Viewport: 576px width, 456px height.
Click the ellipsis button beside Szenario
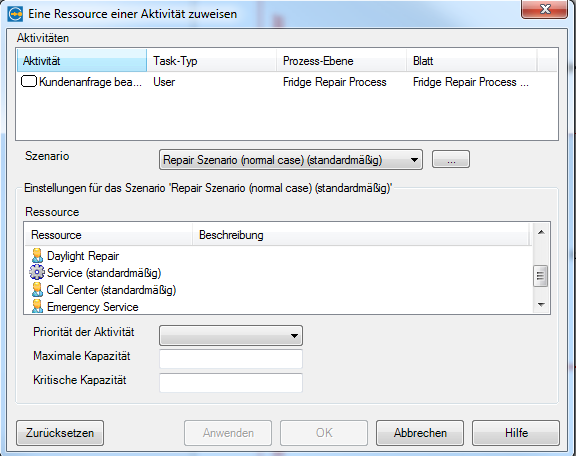click(451, 159)
